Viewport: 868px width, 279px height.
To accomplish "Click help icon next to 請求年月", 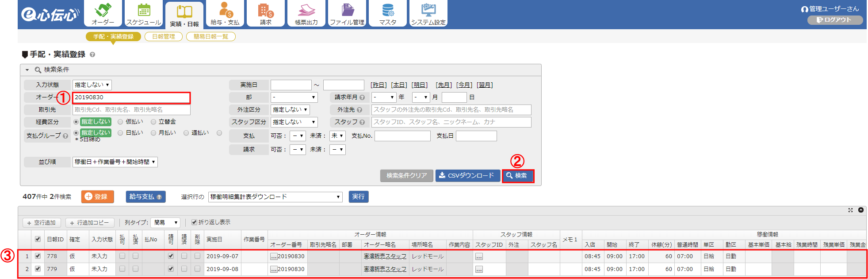I will pos(362,97).
